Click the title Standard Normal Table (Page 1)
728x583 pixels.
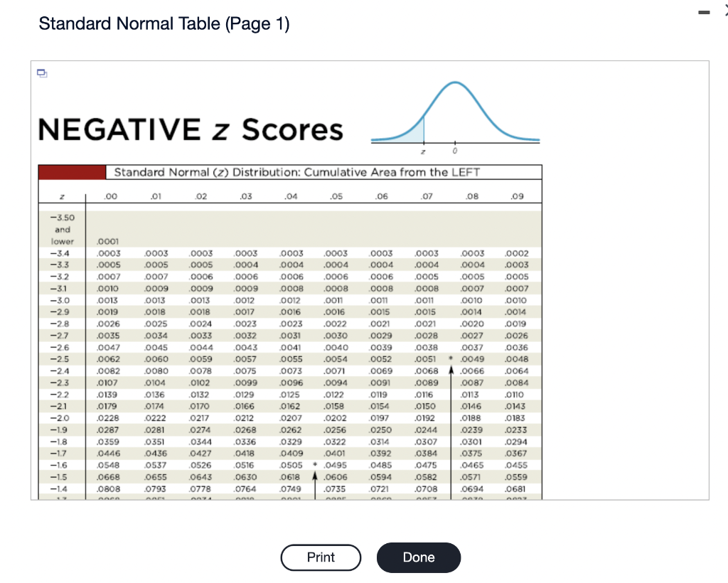(164, 23)
